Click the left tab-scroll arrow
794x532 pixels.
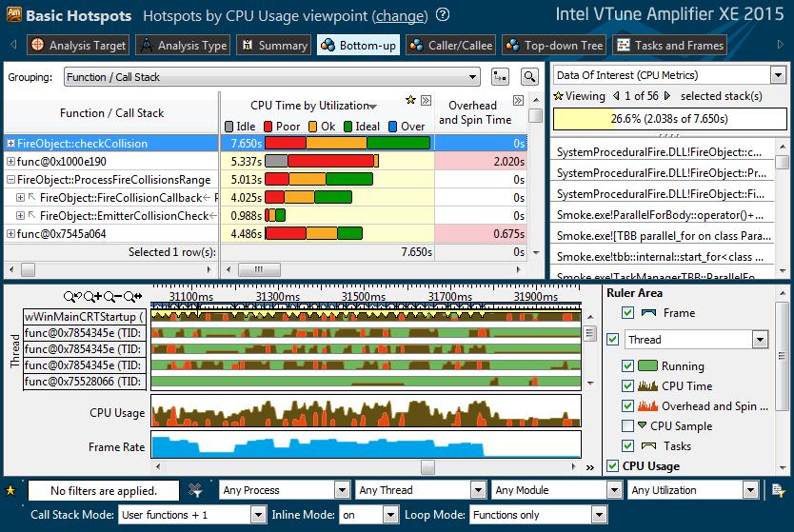click(13, 45)
